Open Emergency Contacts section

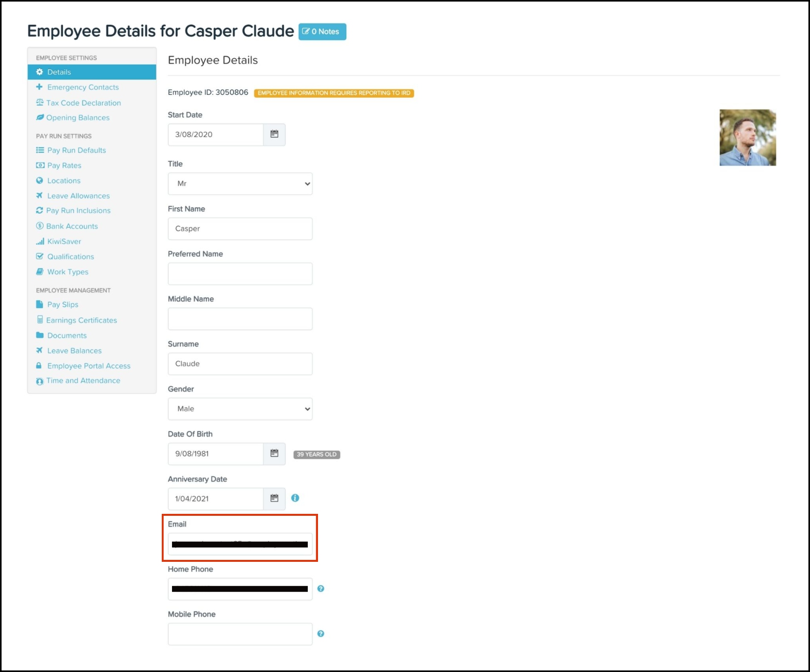pyautogui.click(x=83, y=87)
